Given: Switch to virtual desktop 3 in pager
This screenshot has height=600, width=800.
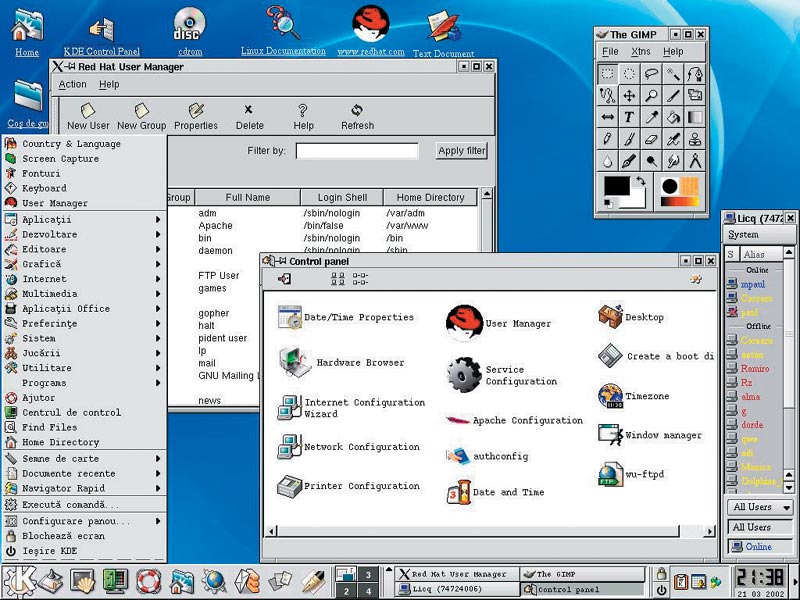Looking at the screenshot, I should point(369,575).
